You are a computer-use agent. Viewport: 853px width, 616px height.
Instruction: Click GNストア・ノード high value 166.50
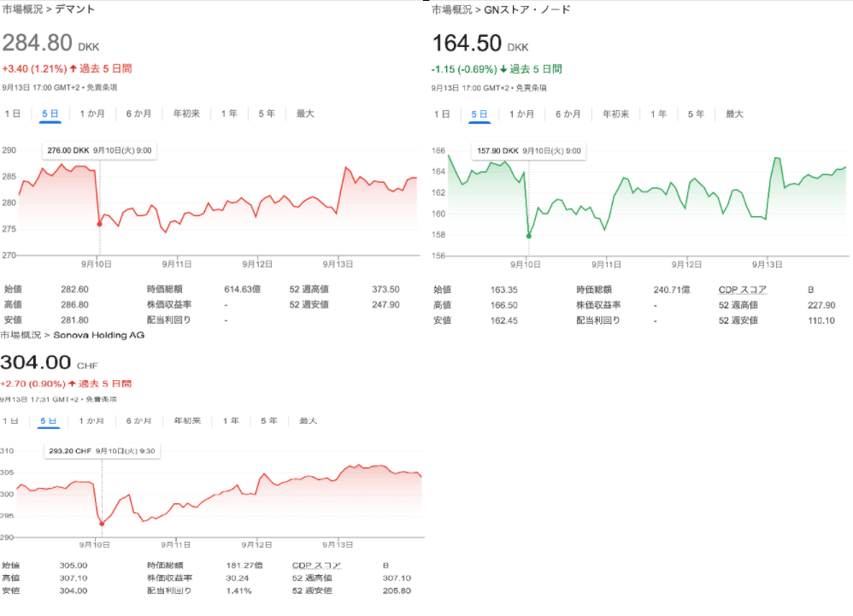(503, 305)
